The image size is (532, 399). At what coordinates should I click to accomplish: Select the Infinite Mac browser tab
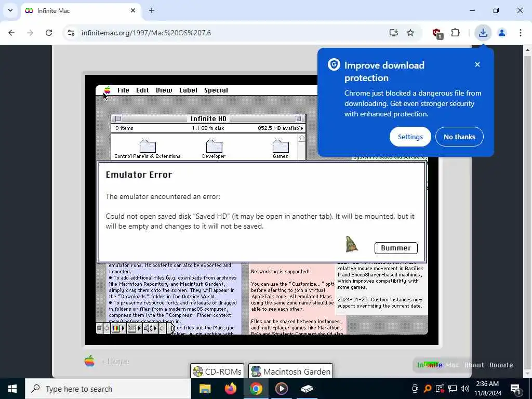81,11
